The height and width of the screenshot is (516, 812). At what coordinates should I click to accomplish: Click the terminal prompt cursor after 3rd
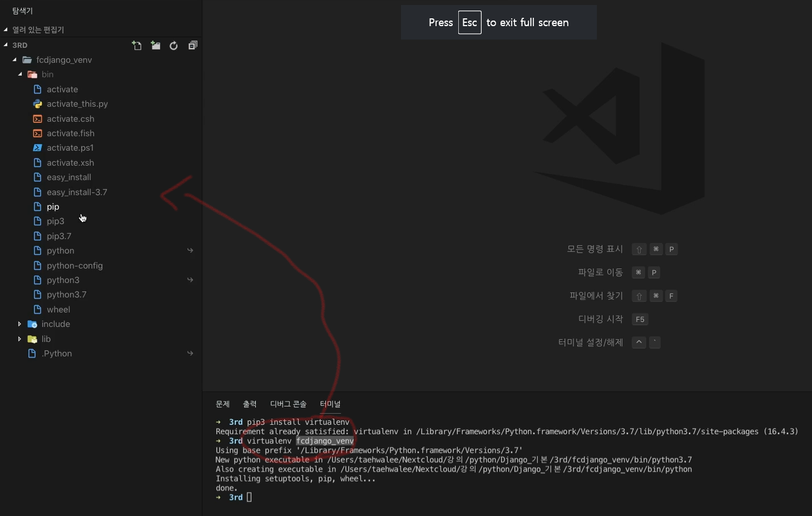[249, 497]
